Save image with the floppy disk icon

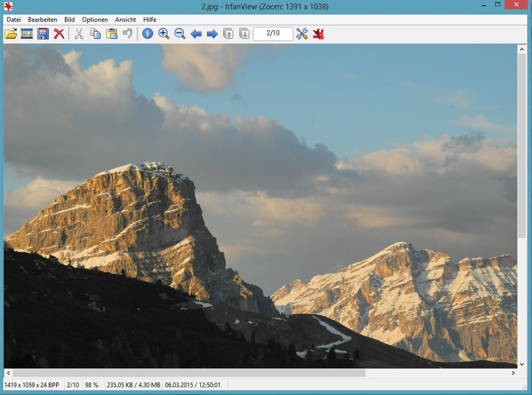click(x=43, y=34)
